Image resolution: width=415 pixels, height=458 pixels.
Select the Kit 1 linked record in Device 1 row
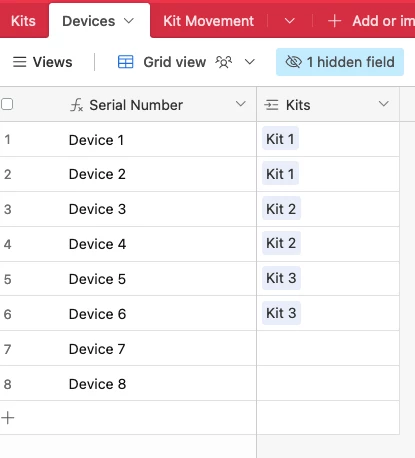click(x=280, y=139)
